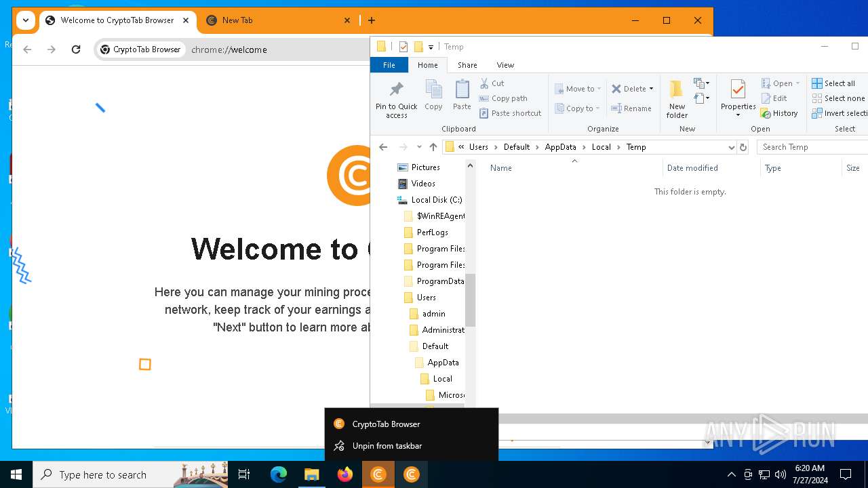
Task: Click Rename in the ribbon
Action: (x=631, y=108)
